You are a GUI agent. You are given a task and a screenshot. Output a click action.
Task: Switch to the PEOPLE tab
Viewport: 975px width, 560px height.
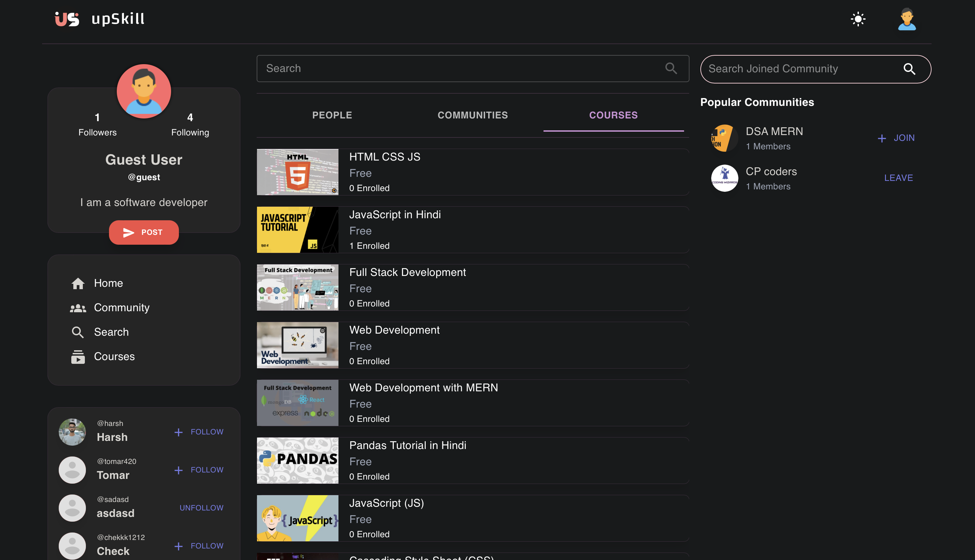coord(332,115)
